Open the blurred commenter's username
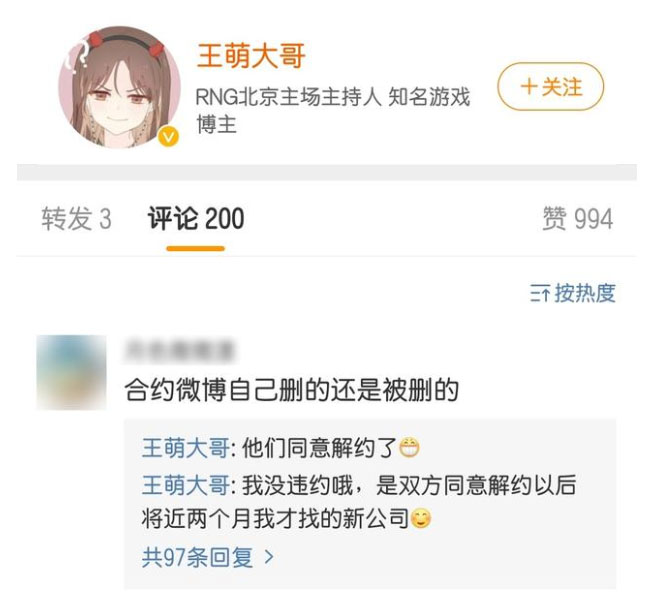 coord(179,351)
